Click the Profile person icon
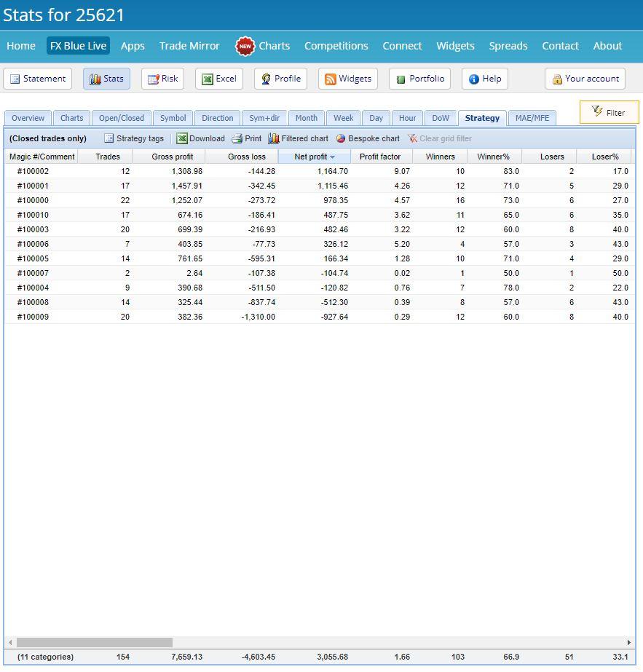 click(x=267, y=79)
